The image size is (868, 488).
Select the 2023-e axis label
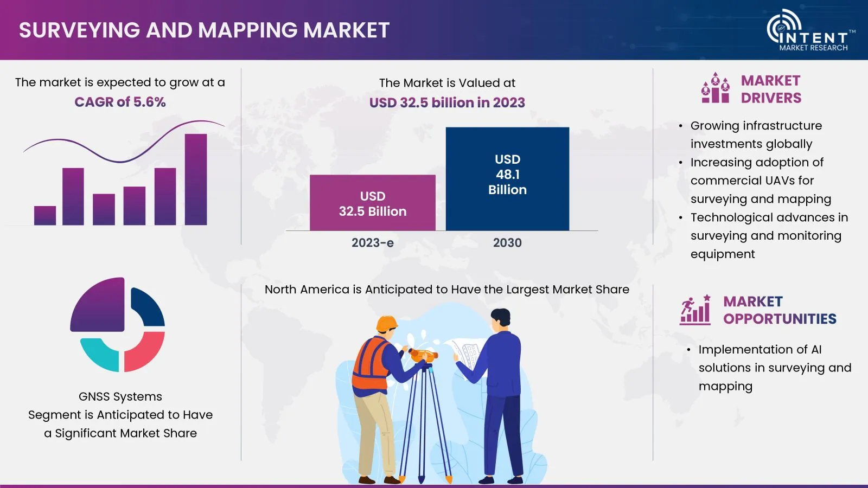[x=372, y=243]
